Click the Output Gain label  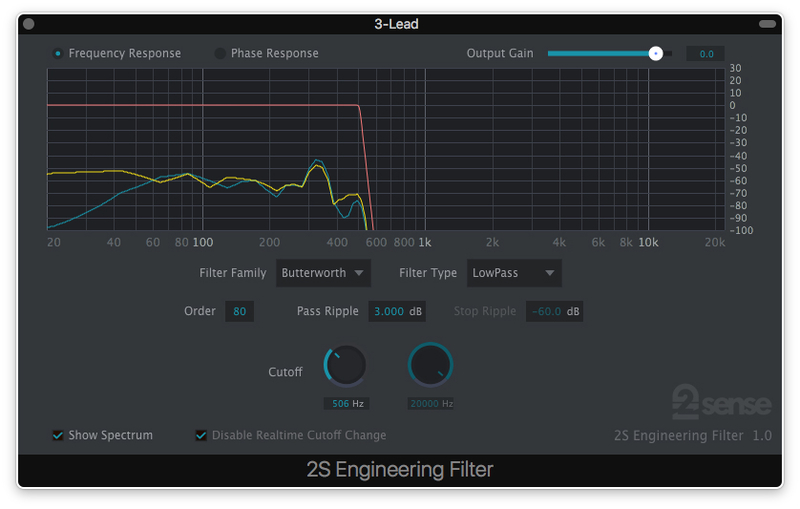click(x=500, y=54)
